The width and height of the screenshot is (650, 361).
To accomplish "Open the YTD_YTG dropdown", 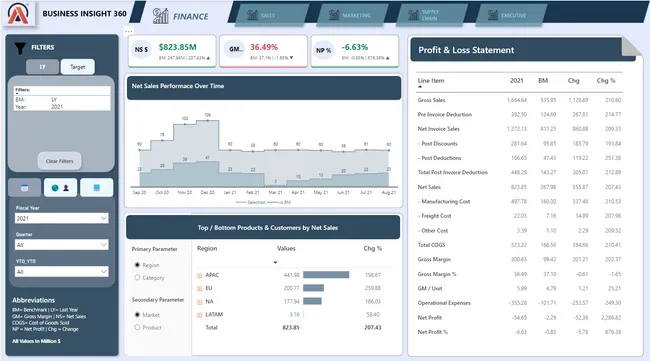I will [62, 272].
